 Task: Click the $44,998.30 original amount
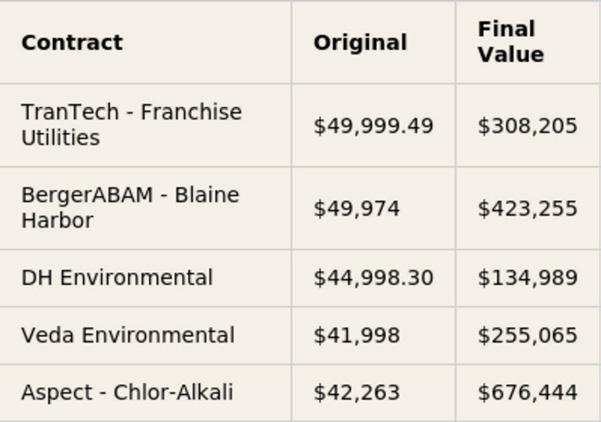(x=373, y=278)
